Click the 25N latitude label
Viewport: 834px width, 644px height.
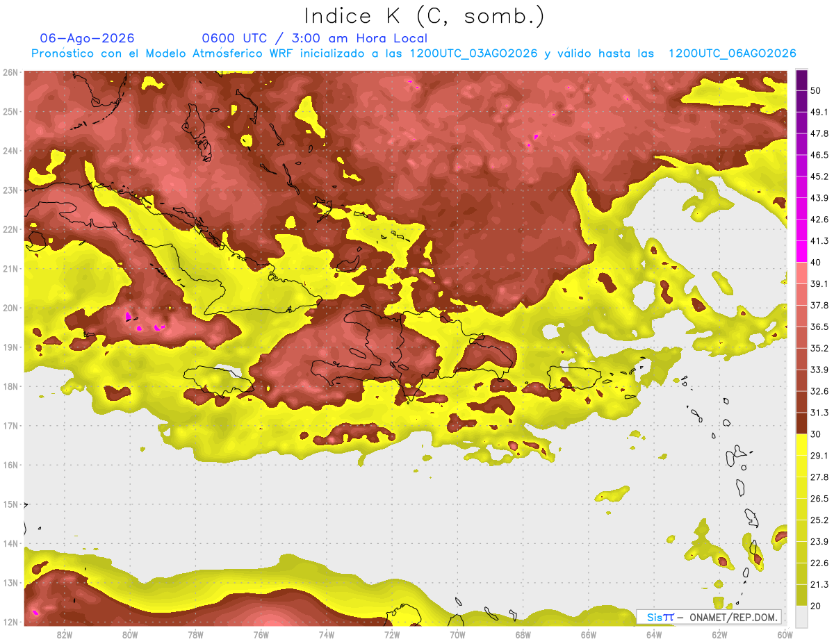[10, 111]
